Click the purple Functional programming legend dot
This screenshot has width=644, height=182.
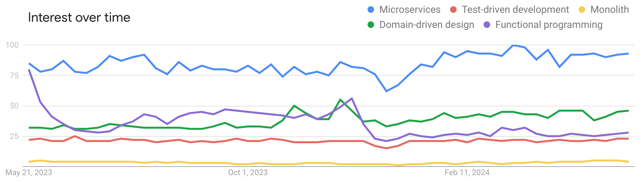coord(487,25)
